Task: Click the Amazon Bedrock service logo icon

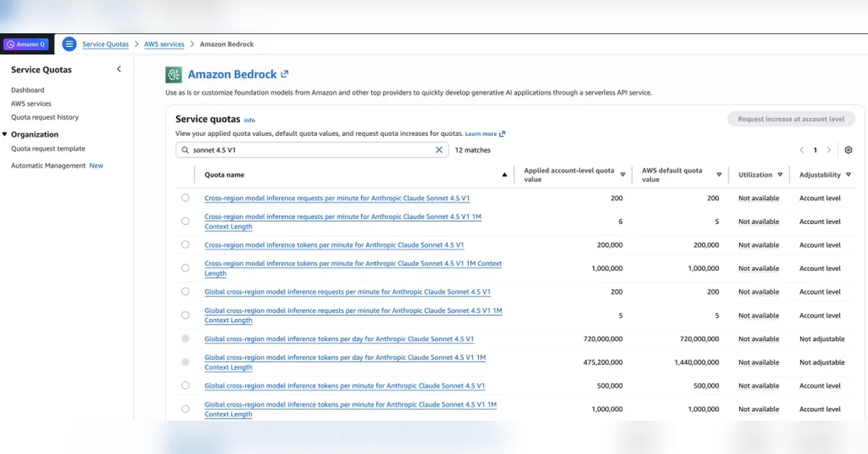Action: click(x=174, y=74)
